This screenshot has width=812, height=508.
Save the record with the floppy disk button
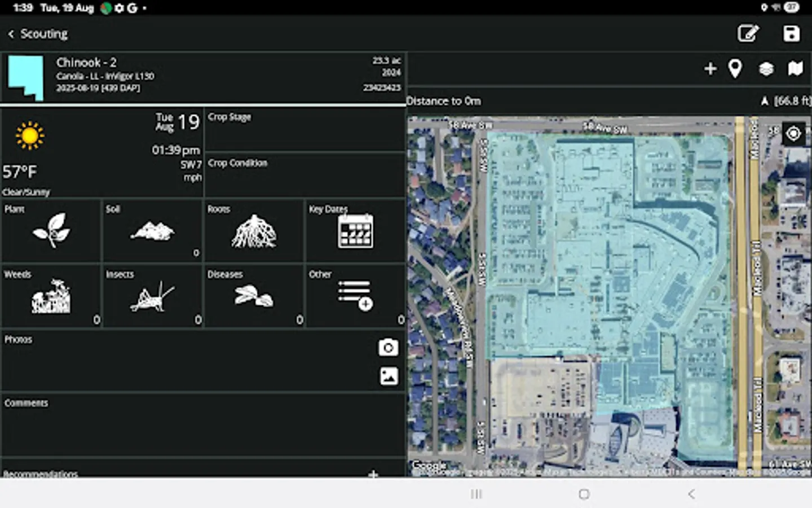(x=791, y=34)
